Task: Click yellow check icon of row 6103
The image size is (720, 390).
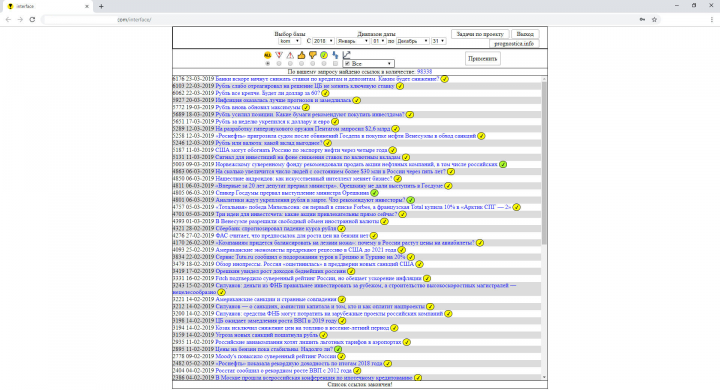Action: [400, 86]
